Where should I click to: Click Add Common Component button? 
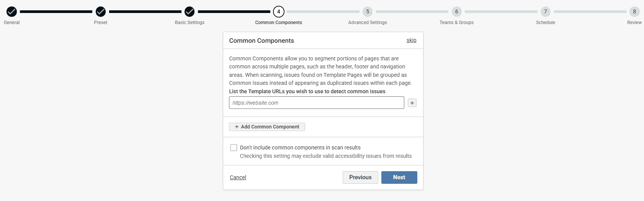(x=267, y=127)
